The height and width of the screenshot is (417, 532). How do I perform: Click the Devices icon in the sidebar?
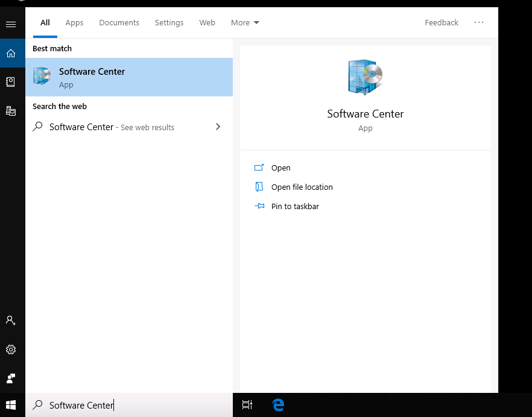point(11,111)
